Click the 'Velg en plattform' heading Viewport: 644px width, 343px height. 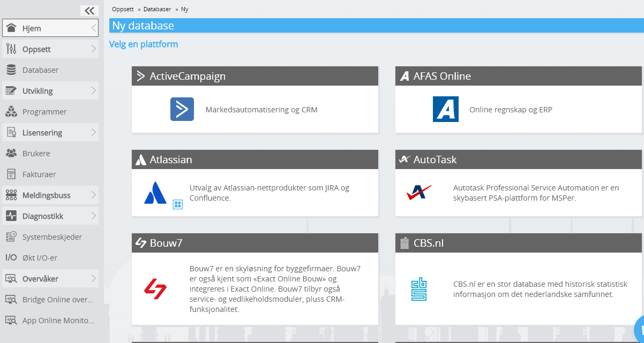point(144,44)
